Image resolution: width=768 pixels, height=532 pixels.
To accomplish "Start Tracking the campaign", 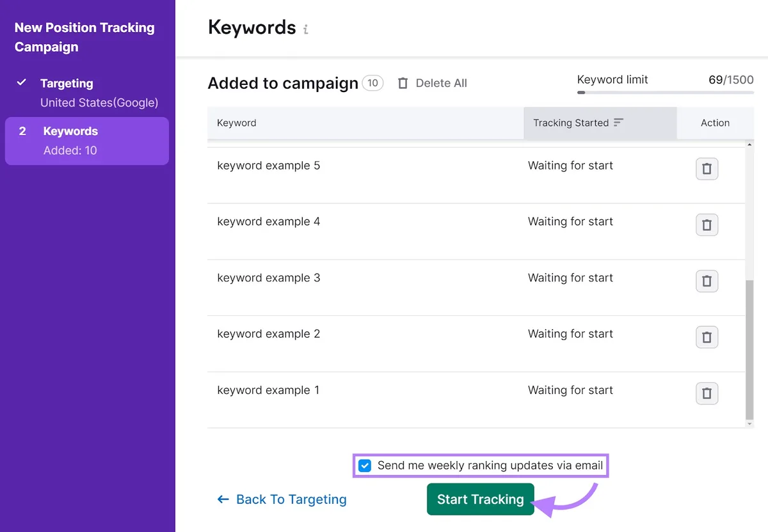I will [480, 499].
